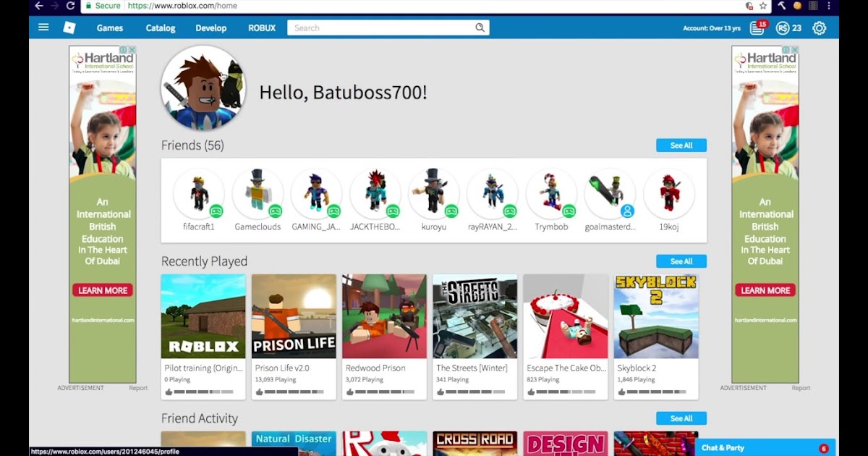
Task: Click the cookie extension icon
Action: (x=797, y=6)
